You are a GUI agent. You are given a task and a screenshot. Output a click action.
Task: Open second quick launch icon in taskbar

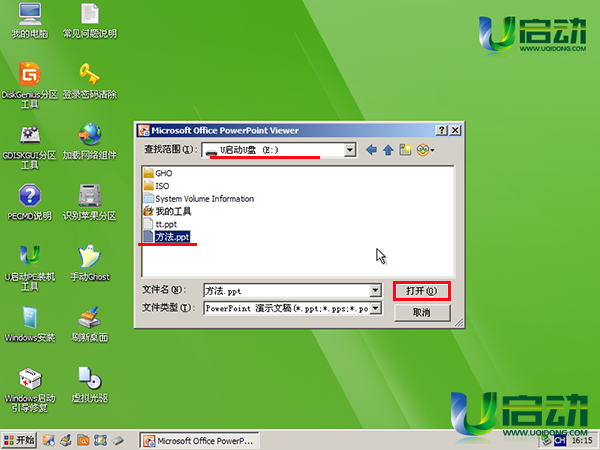[x=66, y=440]
